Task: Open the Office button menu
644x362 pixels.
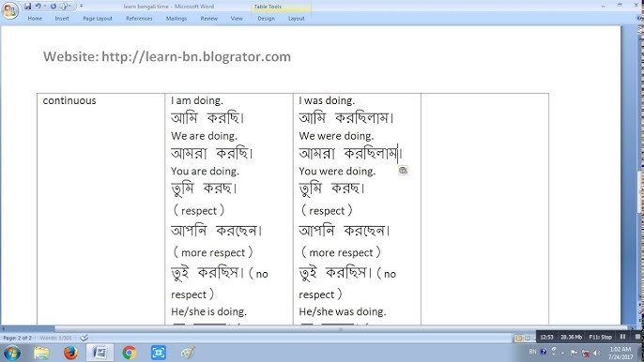Action: (9, 10)
